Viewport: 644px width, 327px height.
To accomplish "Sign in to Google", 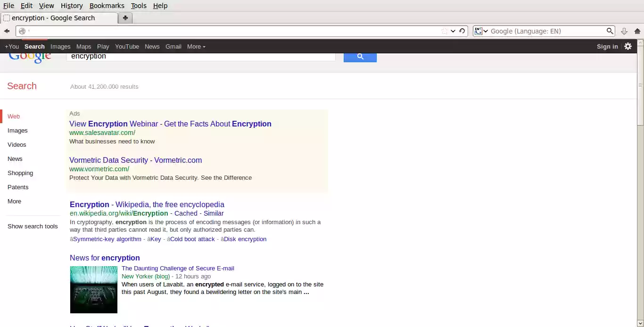I will tap(607, 46).
